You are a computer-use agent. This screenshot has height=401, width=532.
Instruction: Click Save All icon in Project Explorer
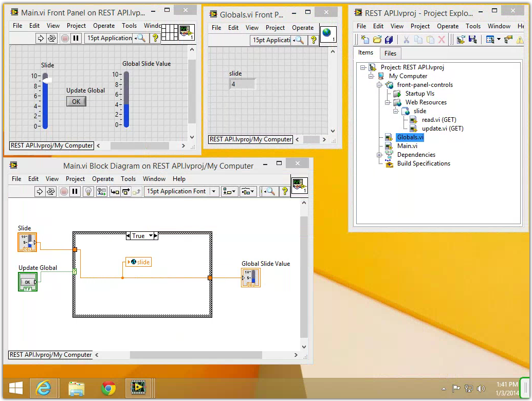(x=389, y=40)
